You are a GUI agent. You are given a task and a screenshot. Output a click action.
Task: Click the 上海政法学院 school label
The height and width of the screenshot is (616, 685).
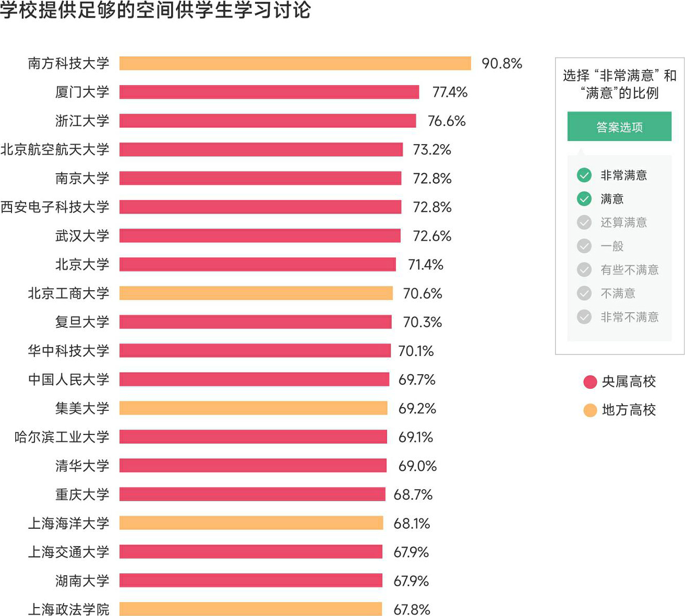[69, 609]
